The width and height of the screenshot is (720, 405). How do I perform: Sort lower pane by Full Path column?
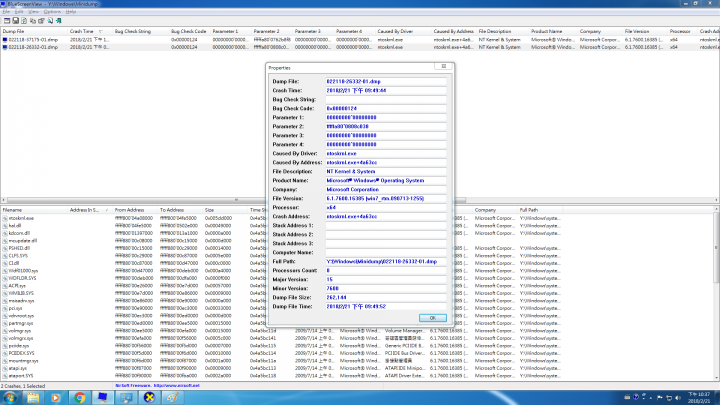tap(540, 210)
